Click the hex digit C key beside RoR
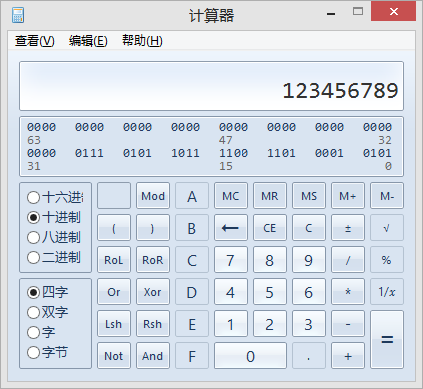 pyautogui.click(x=192, y=260)
